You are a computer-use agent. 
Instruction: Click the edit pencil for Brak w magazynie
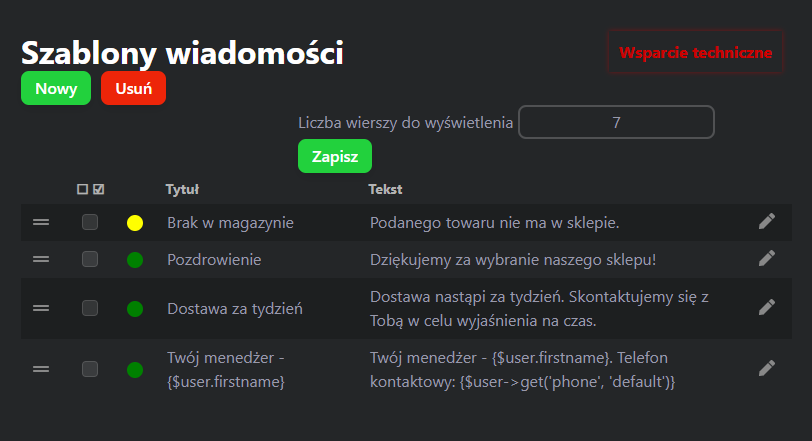click(767, 222)
